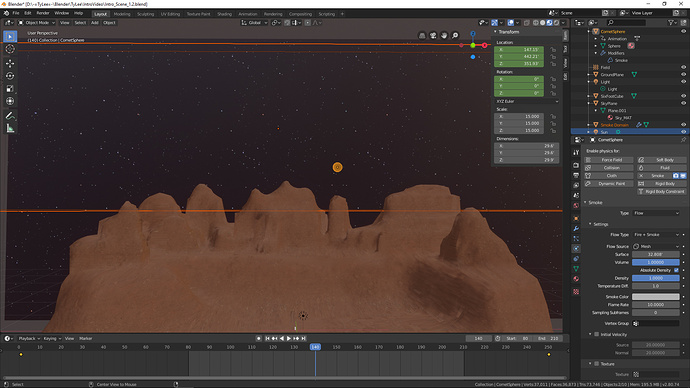690x388 pixels.
Task: Pick the Annotate pencil tool
Action: (10, 116)
